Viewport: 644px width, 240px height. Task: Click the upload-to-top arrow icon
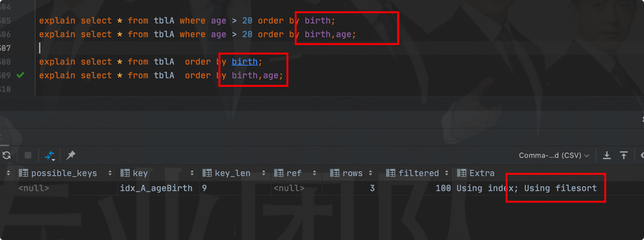pyautogui.click(x=624, y=155)
